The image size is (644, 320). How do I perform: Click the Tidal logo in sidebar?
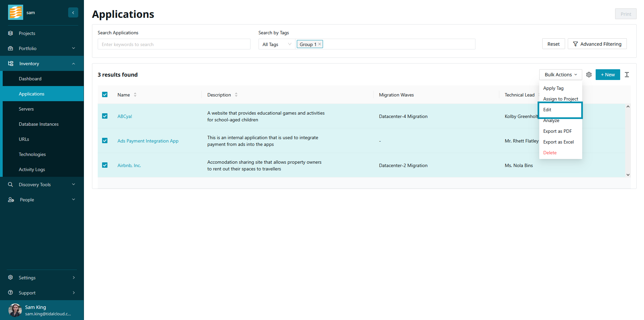(x=15, y=12)
